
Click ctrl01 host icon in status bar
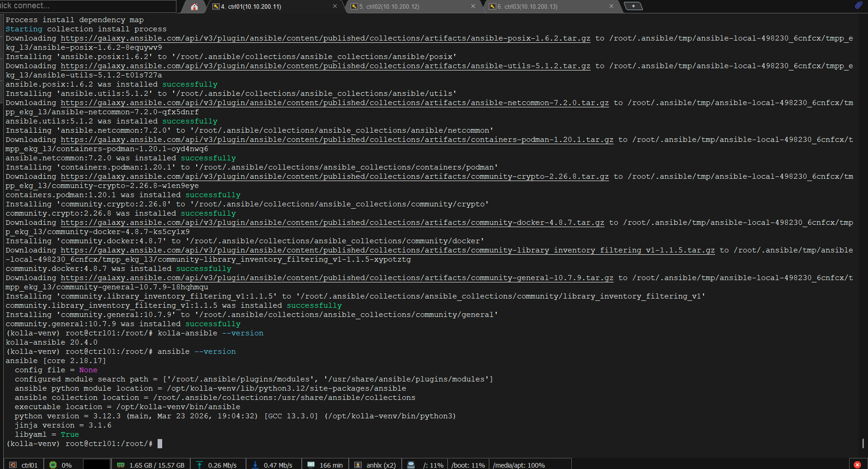(x=13, y=465)
